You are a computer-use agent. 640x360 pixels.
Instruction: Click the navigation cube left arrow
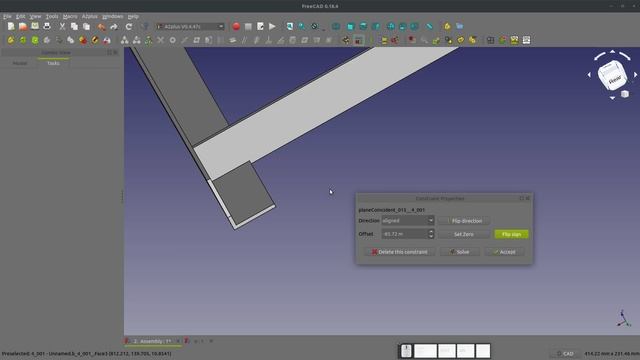(x=589, y=75)
